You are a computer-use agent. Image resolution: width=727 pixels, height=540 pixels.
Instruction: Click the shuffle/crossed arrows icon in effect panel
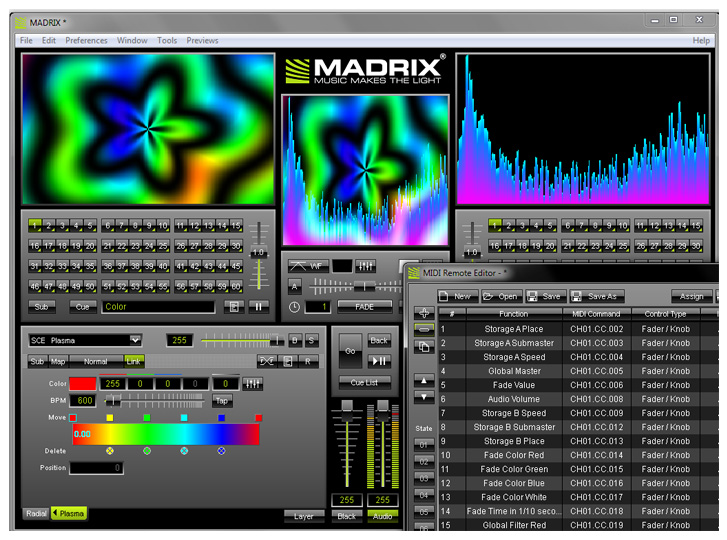(267, 361)
